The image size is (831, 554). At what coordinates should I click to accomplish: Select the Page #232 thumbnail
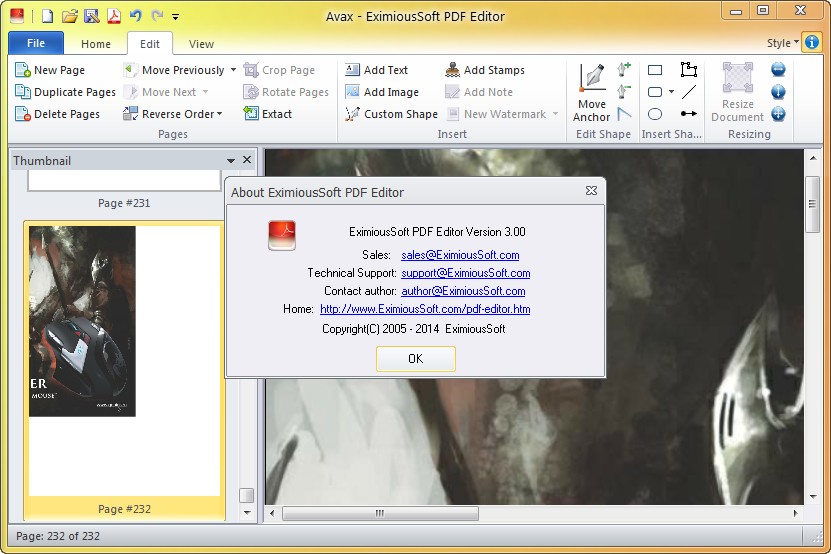[x=124, y=370]
